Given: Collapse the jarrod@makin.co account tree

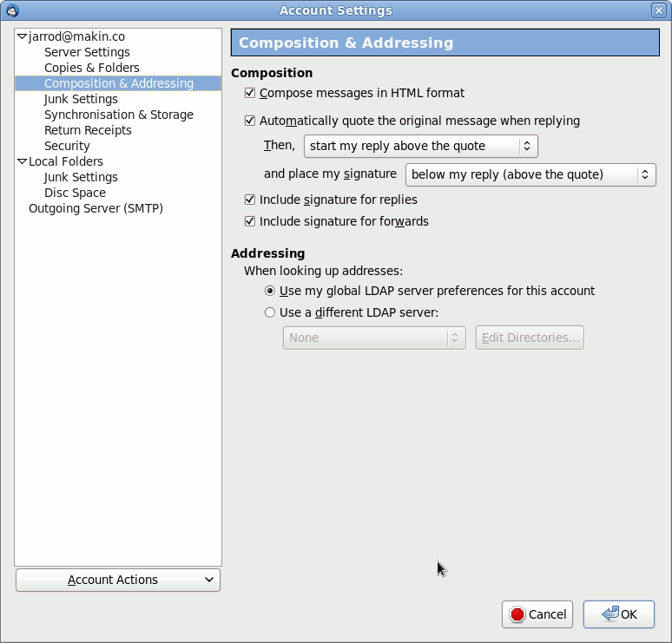Looking at the screenshot, I should (x=22, y=36).
